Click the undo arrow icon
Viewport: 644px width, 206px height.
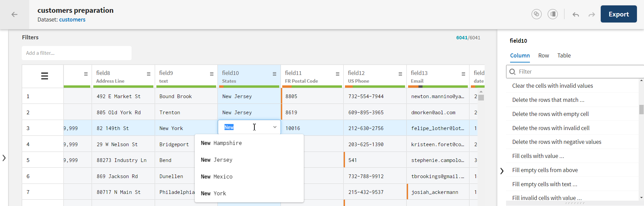pos(576,14)
